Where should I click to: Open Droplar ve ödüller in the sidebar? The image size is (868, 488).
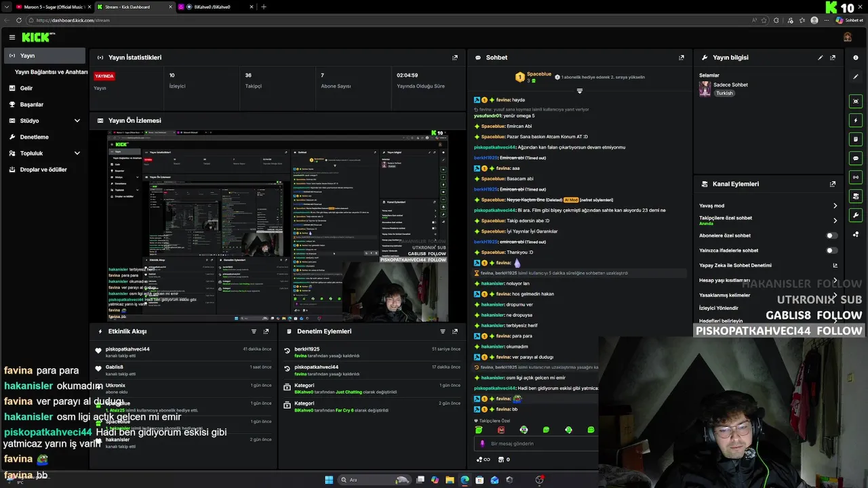(x=45, y=169)
